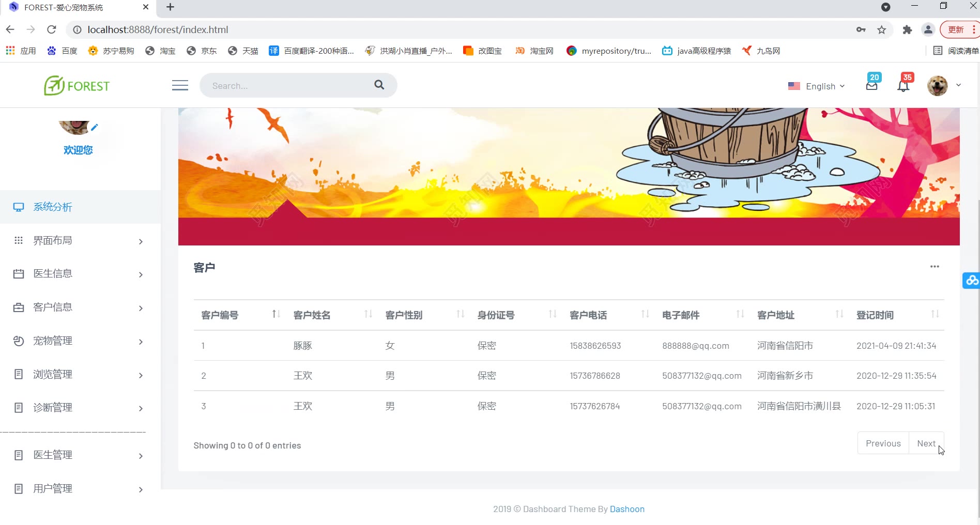The width and height of the screenshot is (980, 525).
Task: Click the email 888888@qq.com
Action: point(696,346)
